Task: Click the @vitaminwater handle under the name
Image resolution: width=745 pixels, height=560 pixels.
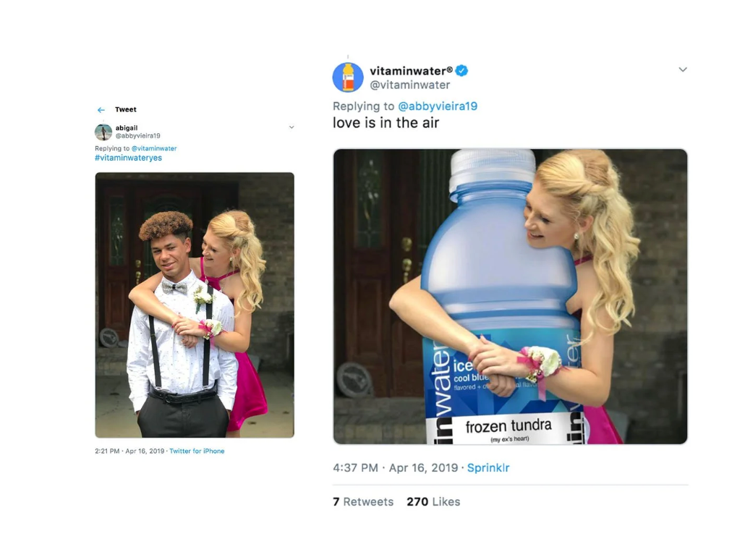Action: 409,85
